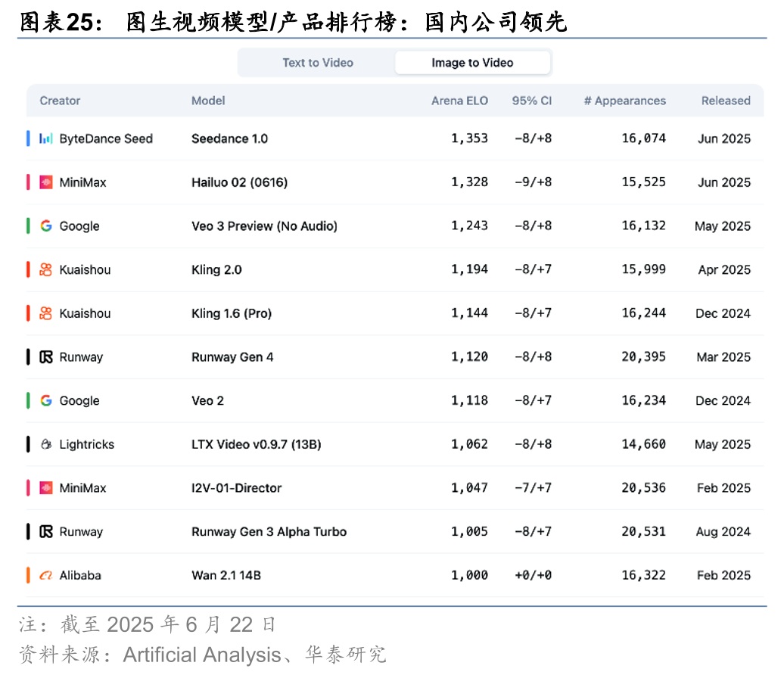
Task: Click the Arena ELO value 1,328
Action: click(x=469, y=182)
